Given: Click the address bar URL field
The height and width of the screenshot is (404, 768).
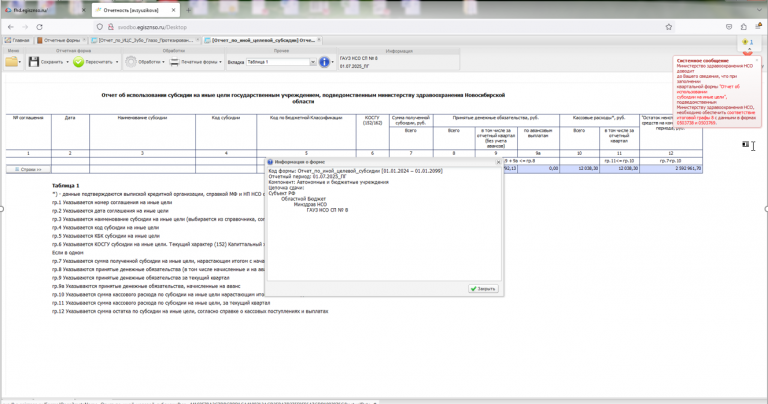Looking at the screenshot, I should [382, 27].
